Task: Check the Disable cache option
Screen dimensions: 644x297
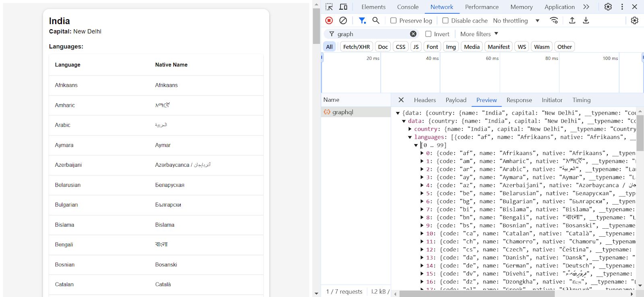Action: (x=445, y=20)
